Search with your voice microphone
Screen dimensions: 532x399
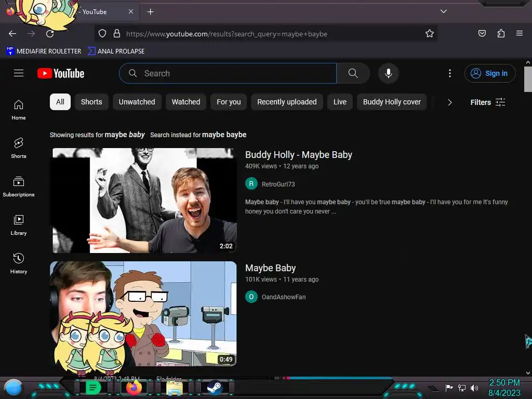coord(389,73)
